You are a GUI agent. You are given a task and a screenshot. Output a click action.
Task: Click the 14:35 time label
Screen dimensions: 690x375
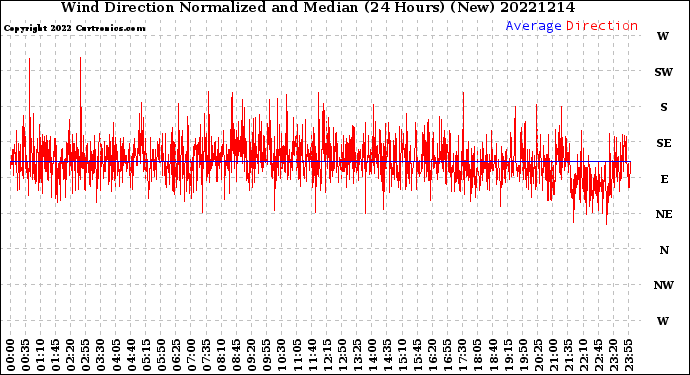387,355
